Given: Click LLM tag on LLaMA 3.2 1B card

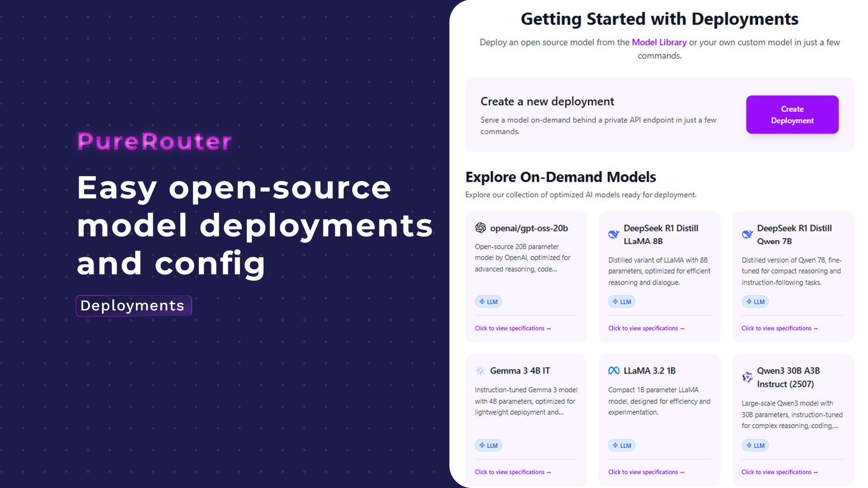Looking at the screenshot, I should [x=622, y=446].
